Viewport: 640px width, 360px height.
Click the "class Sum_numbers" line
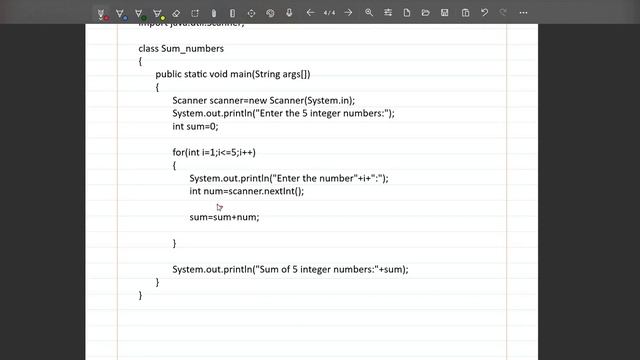[181, 49]
